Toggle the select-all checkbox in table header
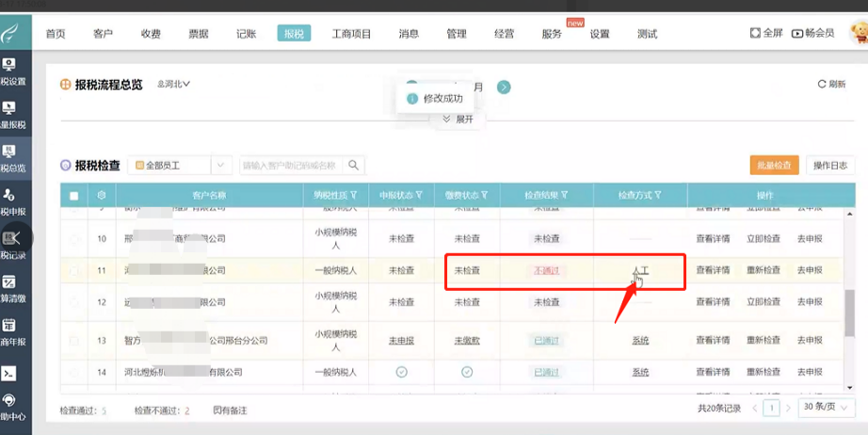Image resolution: width=868 pixels, height=435 pixels. 74,196
